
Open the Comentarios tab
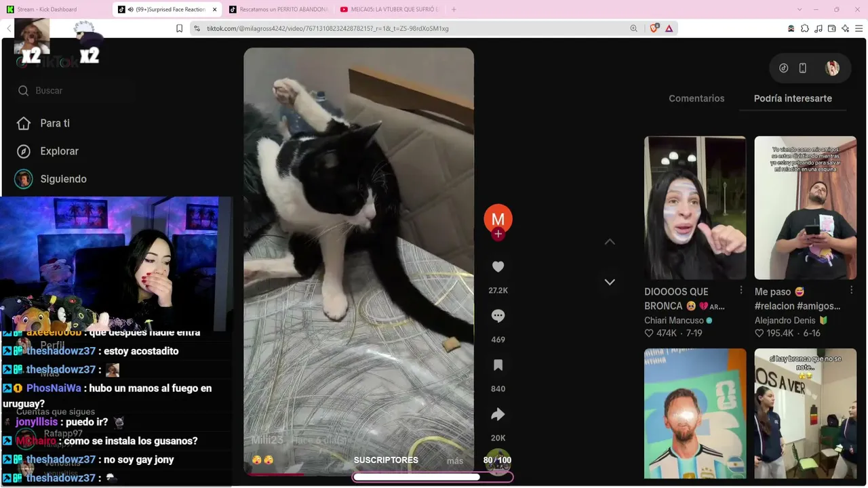click(x=696, y=98)
